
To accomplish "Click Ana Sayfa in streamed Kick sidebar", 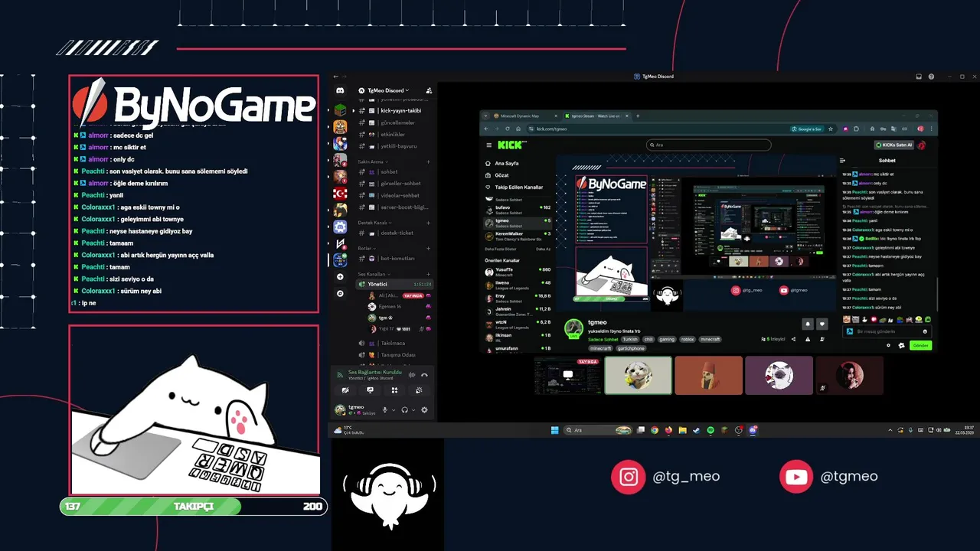I will [x=502, y=163].
